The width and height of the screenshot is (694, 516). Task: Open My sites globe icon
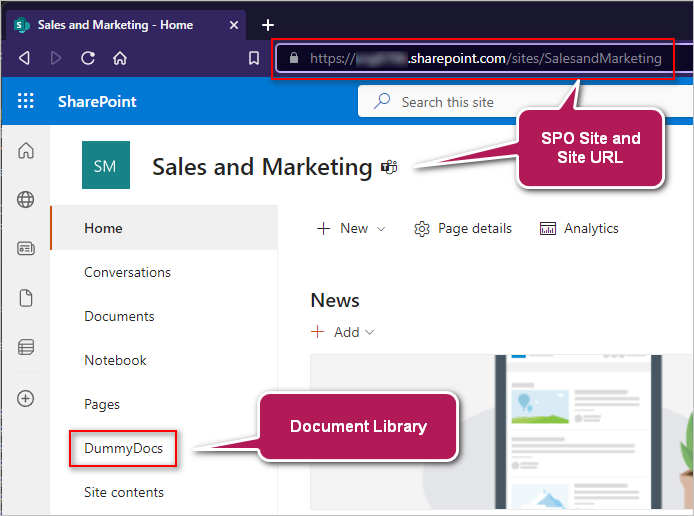point(26,200)
